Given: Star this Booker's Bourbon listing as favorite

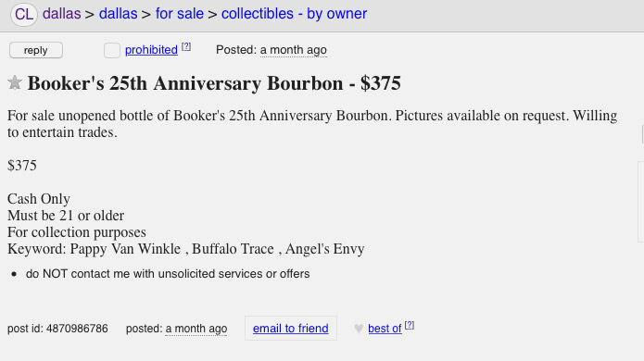Looking at the screenshot, I should tap(15, 83).
